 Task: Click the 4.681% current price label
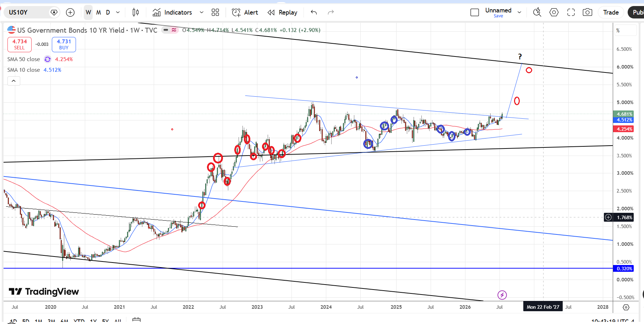coord(624,114)
